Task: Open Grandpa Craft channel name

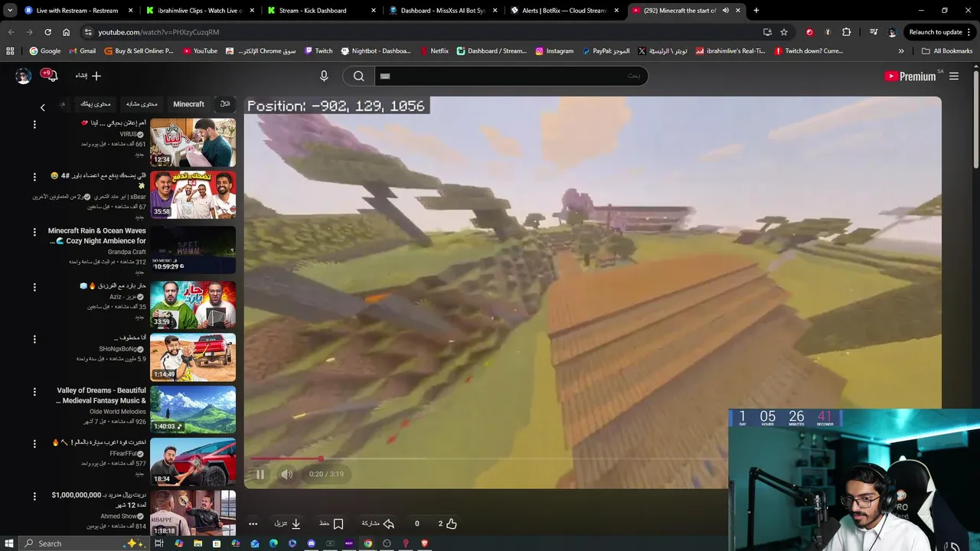Action: [x=126, y=252]
